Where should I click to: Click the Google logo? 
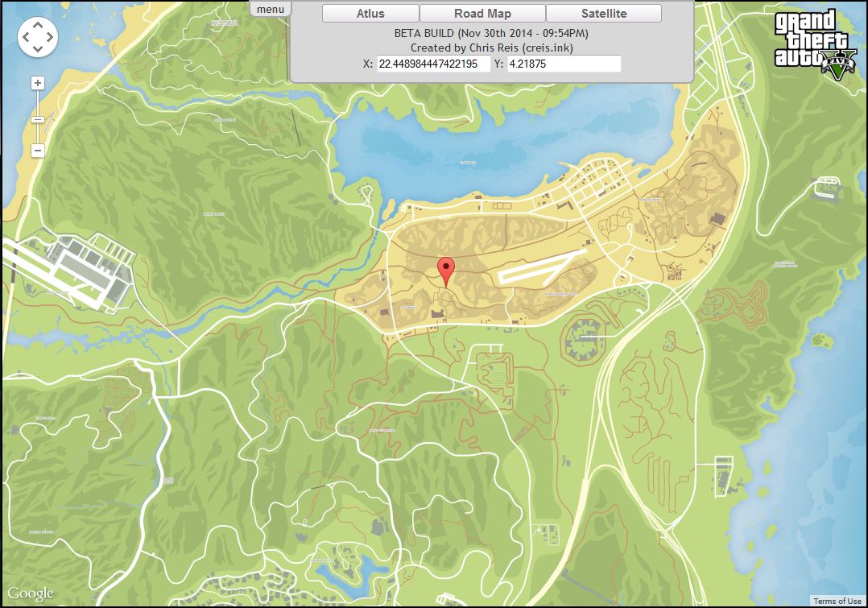31,594
